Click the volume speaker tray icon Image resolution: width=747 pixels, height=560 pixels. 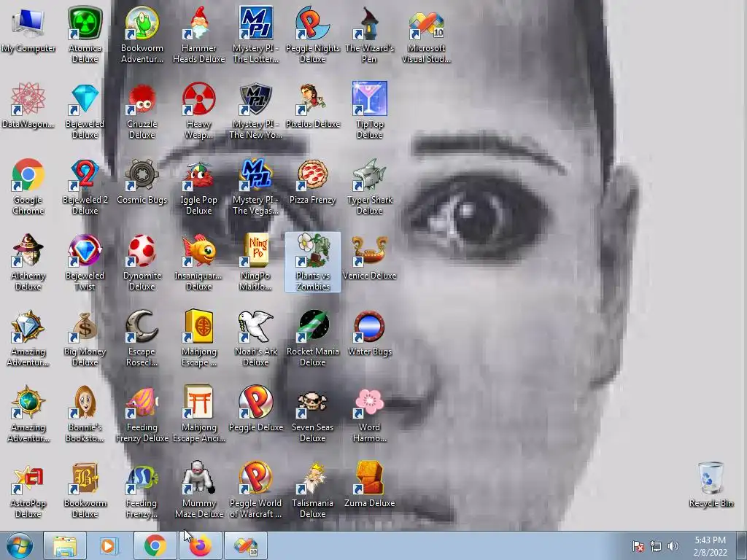[x=673, y=546]
